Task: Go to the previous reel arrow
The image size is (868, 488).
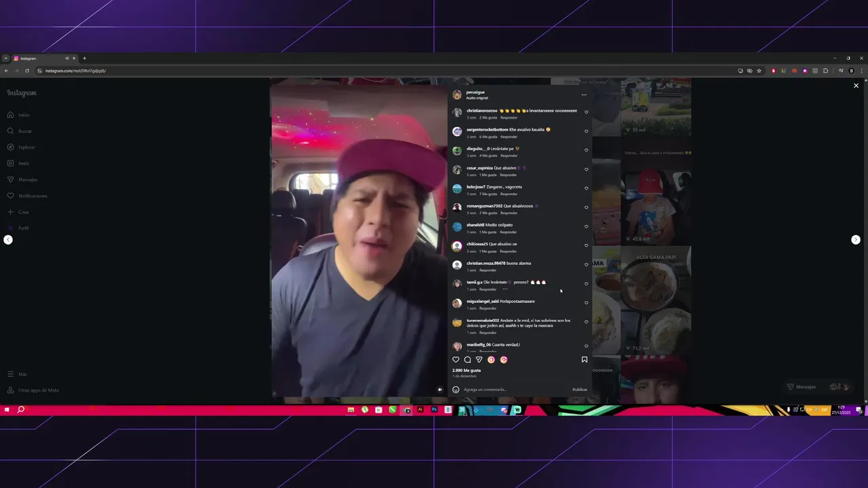Action: click(x=8, y=240)
